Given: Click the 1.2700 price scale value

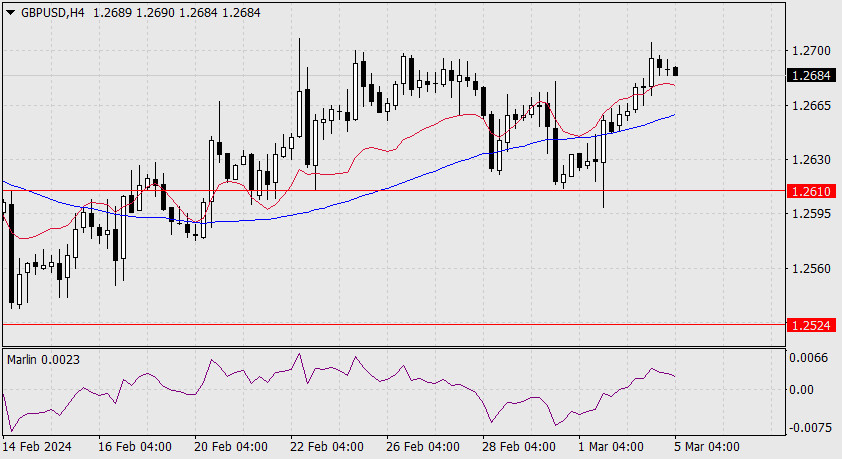Looking at the screenshot, I should point(811,51).
